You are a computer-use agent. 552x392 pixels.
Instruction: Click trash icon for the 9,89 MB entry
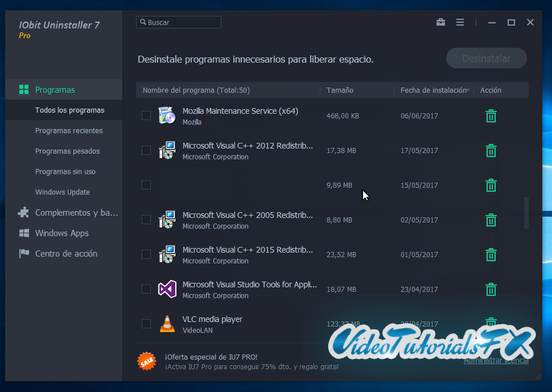click(x=491, y=185)
